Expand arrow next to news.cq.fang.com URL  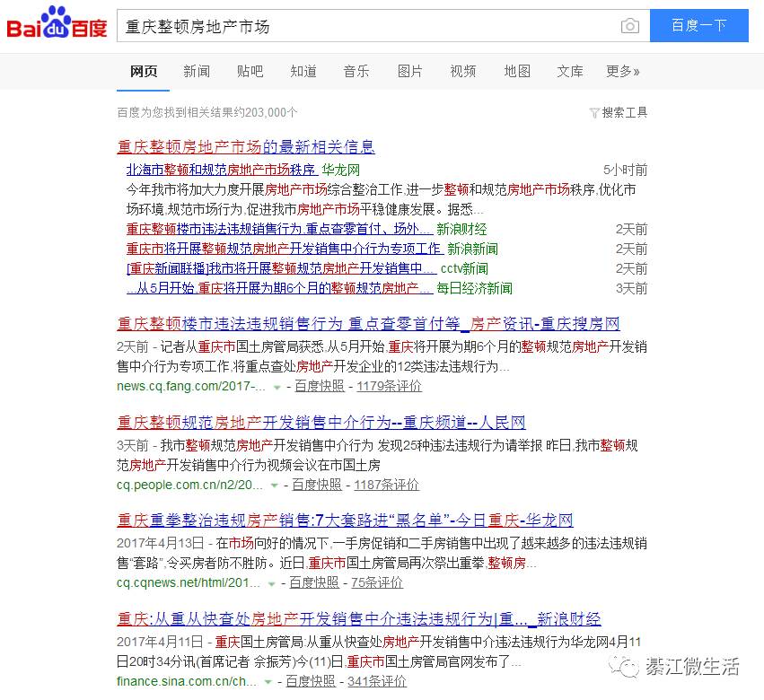pos(277,388)
